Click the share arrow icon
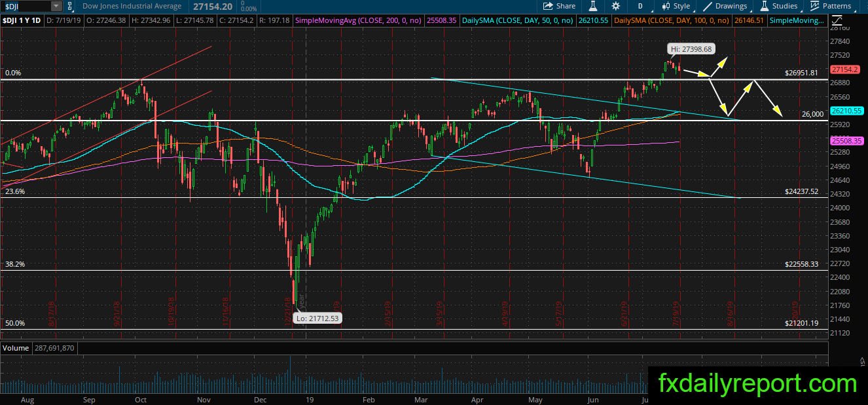The width and height of the screenshot is (868, 405). (x=549, y=6)
